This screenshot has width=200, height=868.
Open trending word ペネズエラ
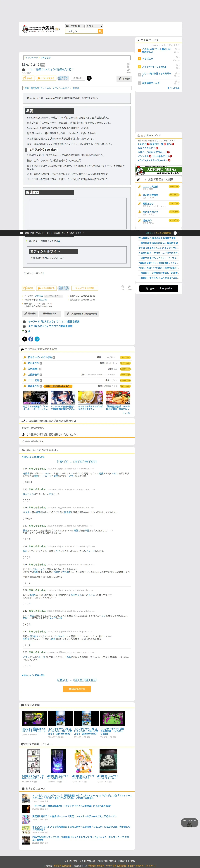click(x=148, y=59)
